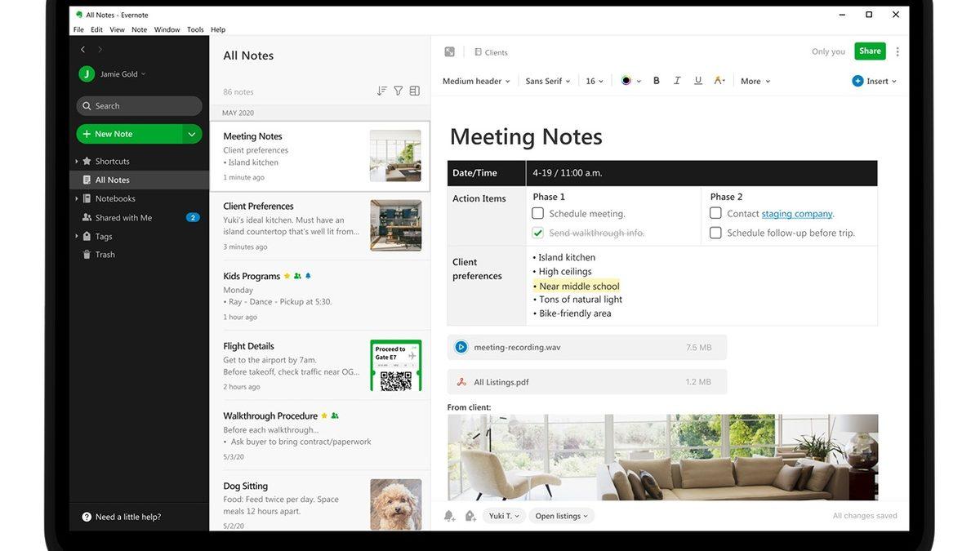
Task: Expand the note to full screen
Action: pyautogui.click(x=449, y=52)
